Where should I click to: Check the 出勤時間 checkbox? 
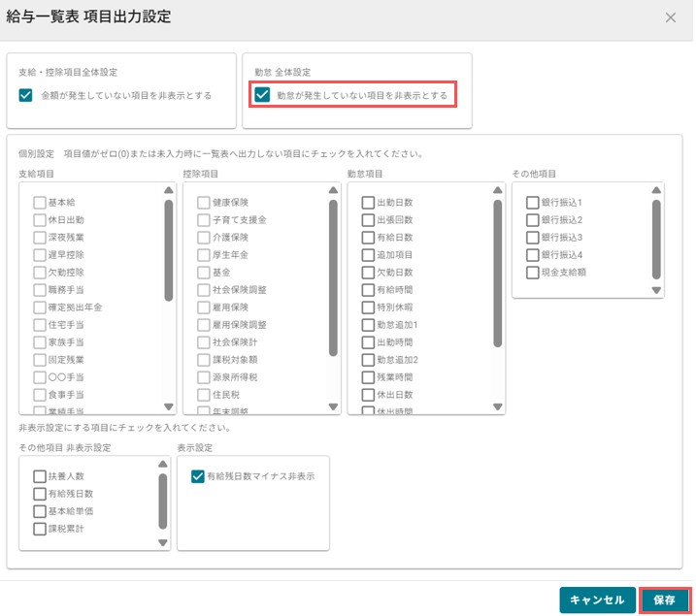368,342
